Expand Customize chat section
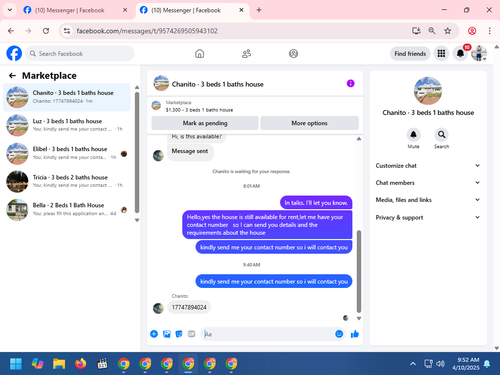500x375 pixels. (x=428, y=165)
